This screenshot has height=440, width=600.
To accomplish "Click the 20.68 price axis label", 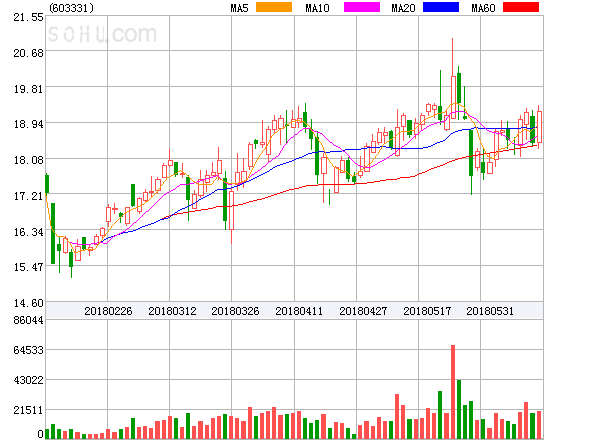I will pyautogui.click(x=29, y=53).
